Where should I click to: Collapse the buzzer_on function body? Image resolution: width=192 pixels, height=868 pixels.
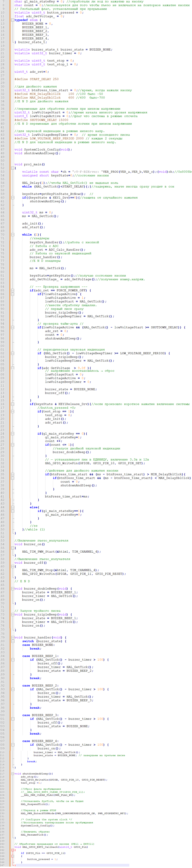12,548
